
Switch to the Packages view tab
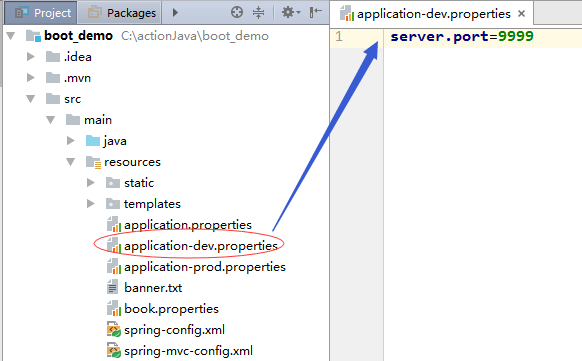[120, 13]
